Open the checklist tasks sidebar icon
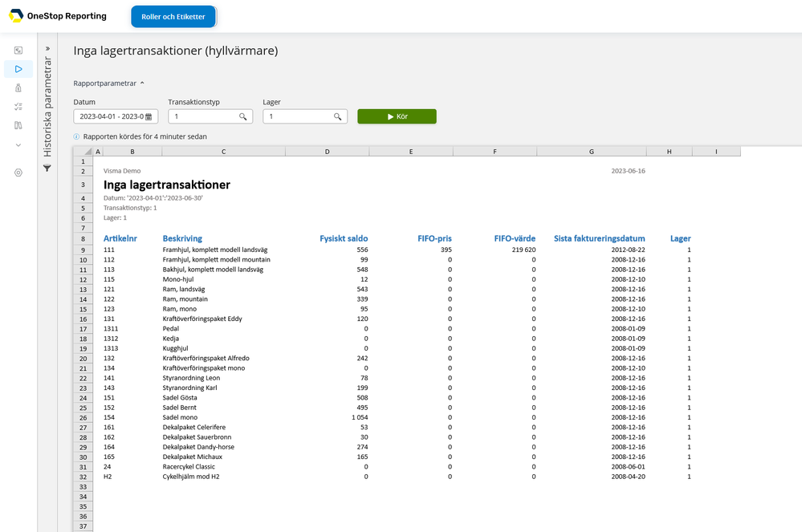This screenshot has width=802, height=532. click(x=18, y=107)
